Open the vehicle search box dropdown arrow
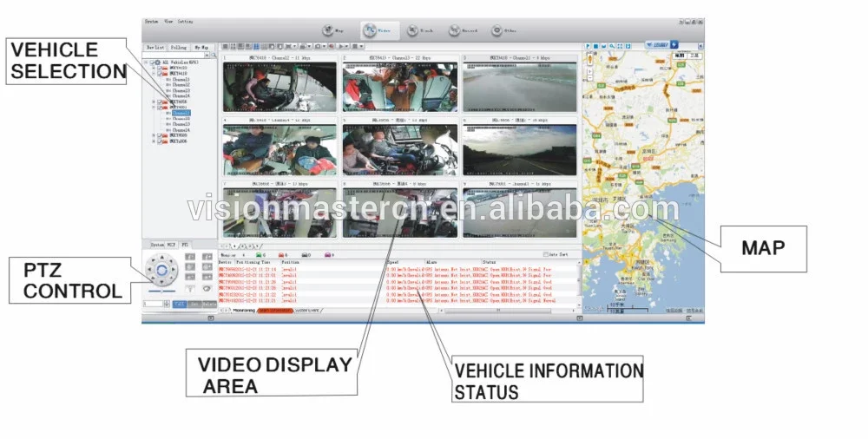 tap(207, 55)
